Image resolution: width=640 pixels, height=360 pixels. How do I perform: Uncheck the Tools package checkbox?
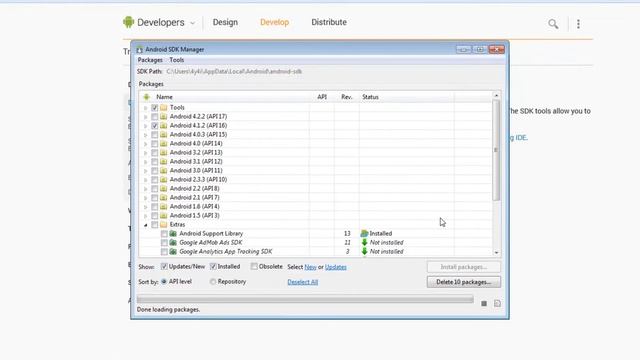tap(154, 107)
